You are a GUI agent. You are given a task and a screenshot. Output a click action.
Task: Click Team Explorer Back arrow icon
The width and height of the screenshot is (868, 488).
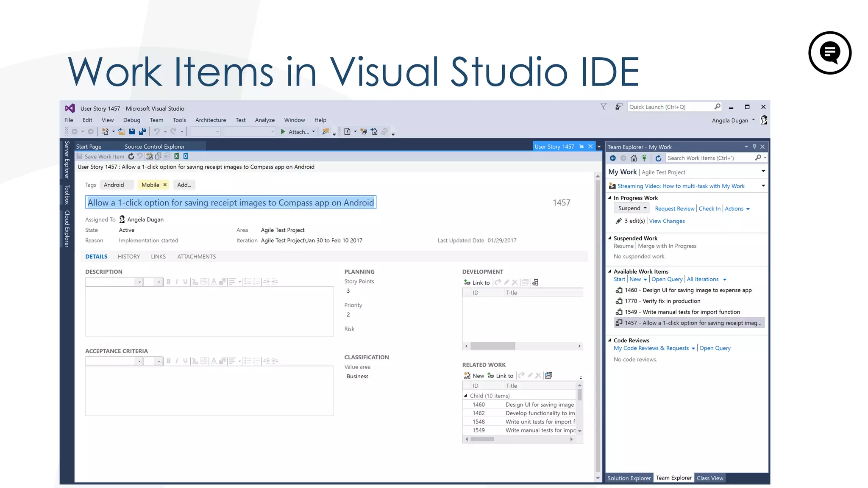613,158
